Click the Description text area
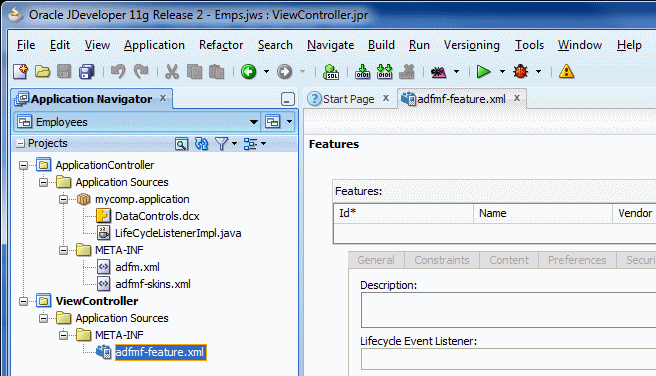The height and width of the screenshot is (376, 656). [x=508, y=310]
